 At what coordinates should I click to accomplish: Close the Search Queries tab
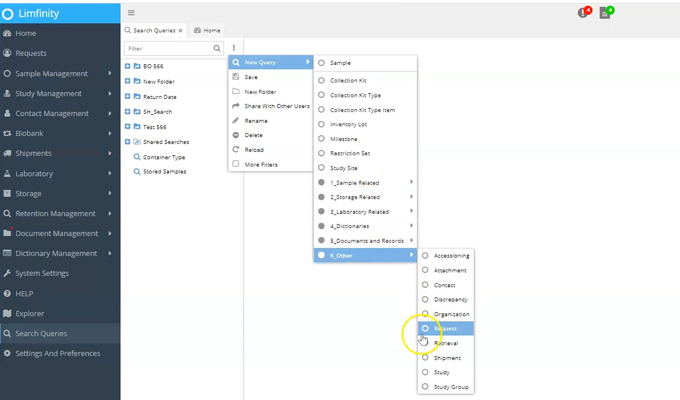click(180, 30)
